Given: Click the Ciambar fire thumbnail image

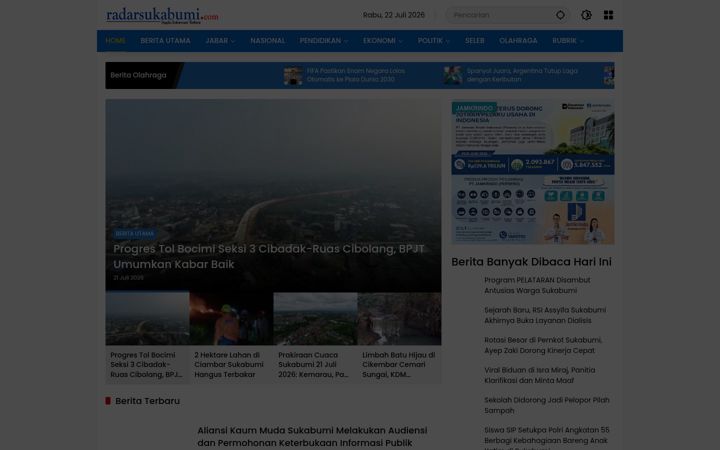Looking at the screenshot, I should tap(231, 319).
